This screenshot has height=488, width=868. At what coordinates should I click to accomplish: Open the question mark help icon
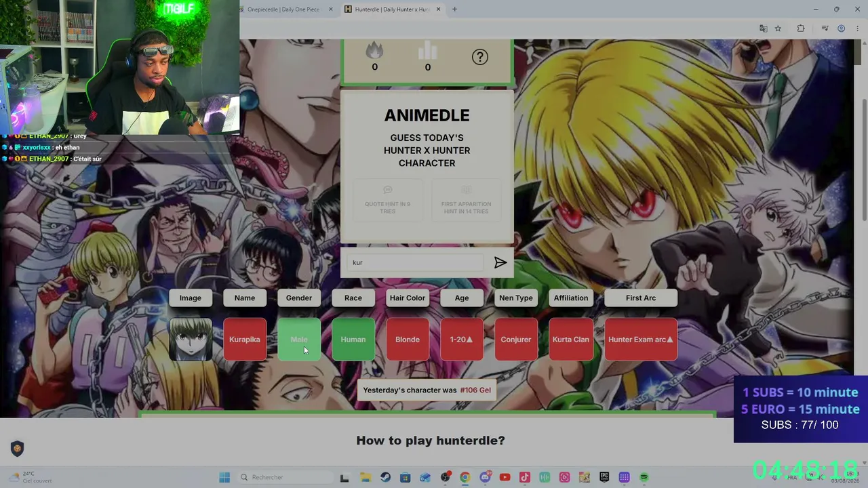[x=480, y=57]
